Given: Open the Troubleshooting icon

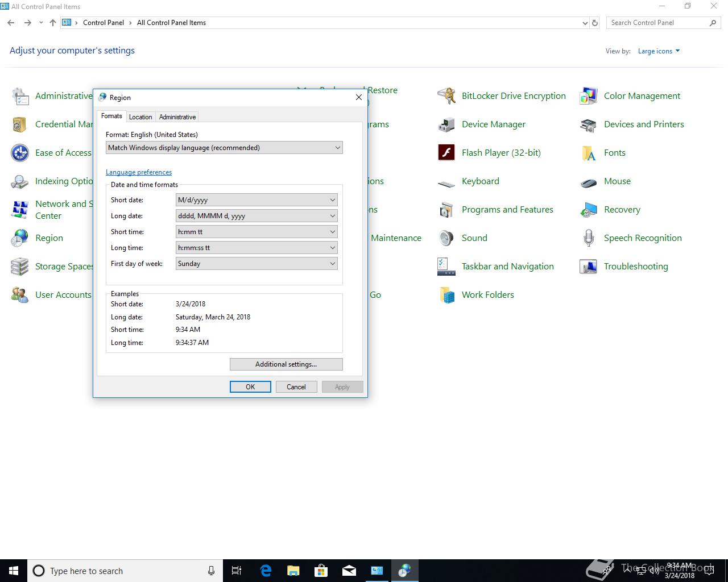Looking at the screenshot, I should point(589,267).
